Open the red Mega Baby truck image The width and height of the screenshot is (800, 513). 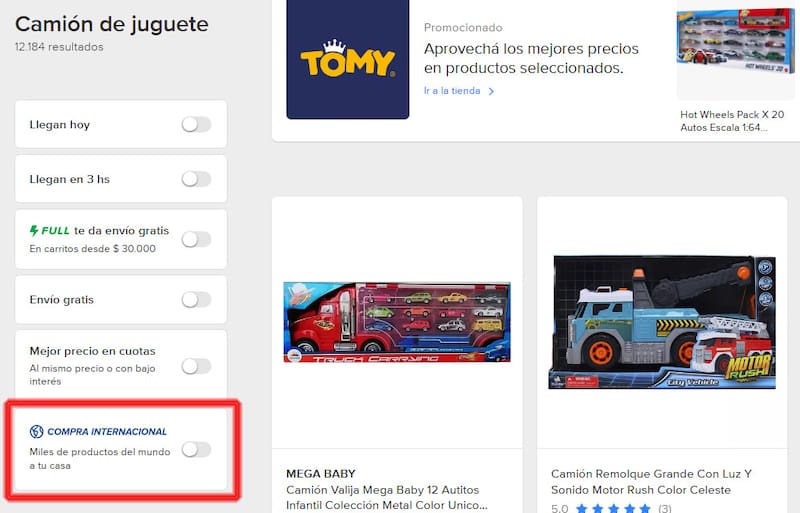coord(397,322)
